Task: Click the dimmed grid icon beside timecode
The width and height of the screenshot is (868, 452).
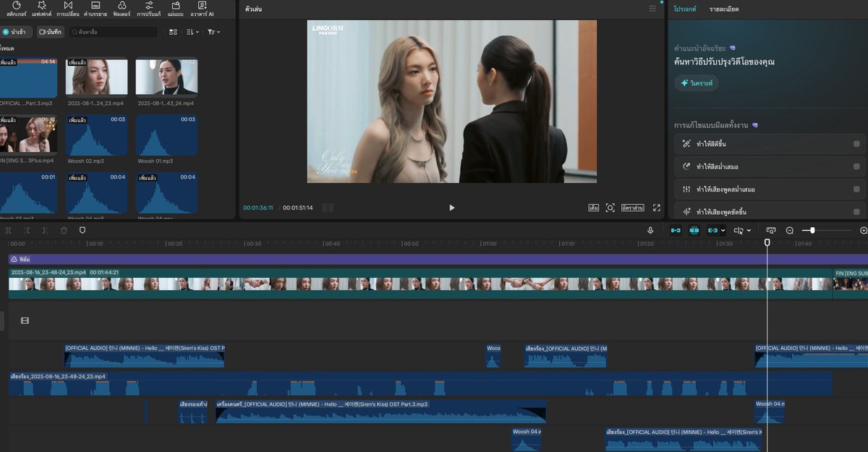Action: [x=328, y=208]
